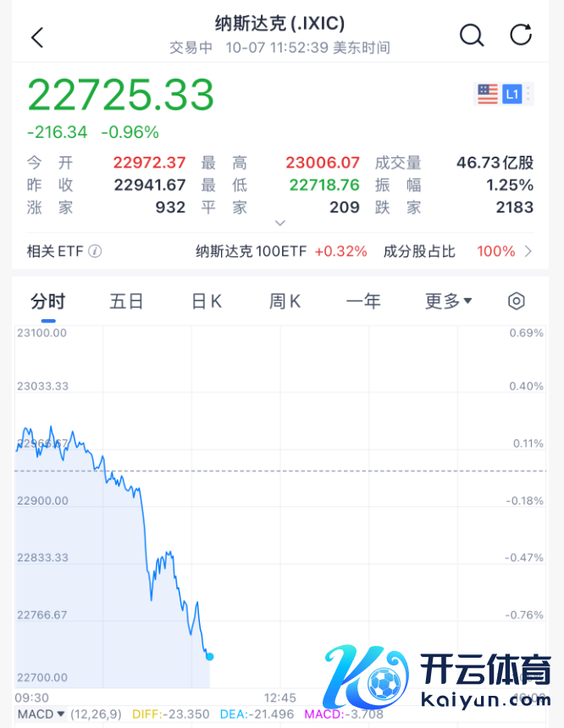Open the related ETF info icon
The image size is (564, 728).
click(96, 251)
